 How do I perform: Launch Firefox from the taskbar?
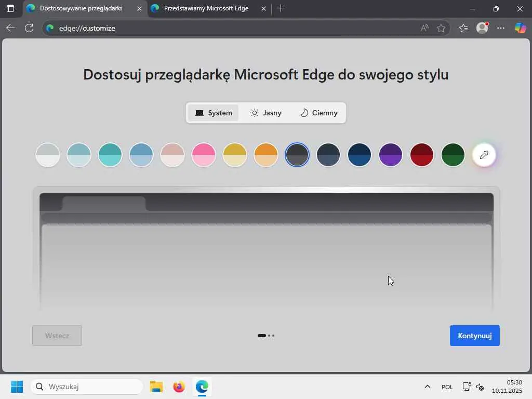click(x=179, y=387)
